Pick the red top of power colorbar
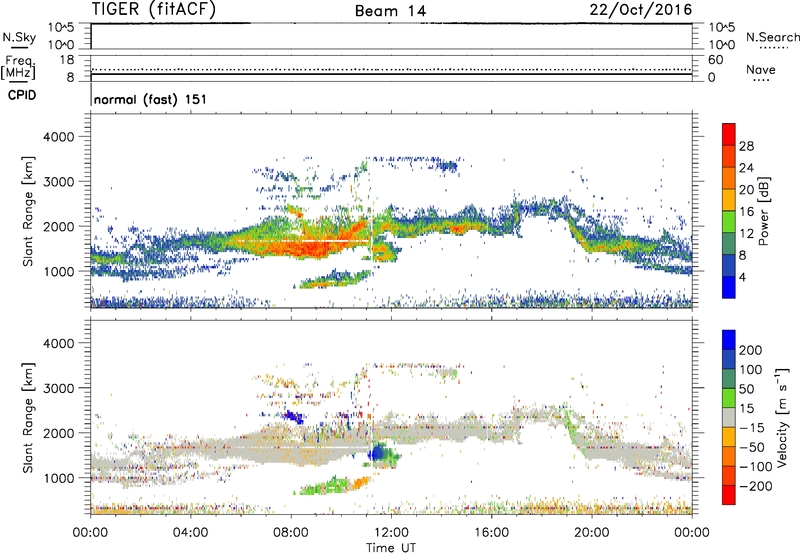 pos(729,134)
